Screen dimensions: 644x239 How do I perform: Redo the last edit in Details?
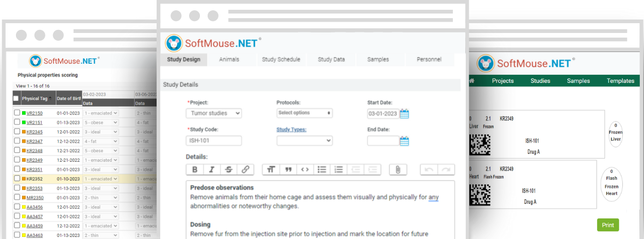tap(447, 169)
